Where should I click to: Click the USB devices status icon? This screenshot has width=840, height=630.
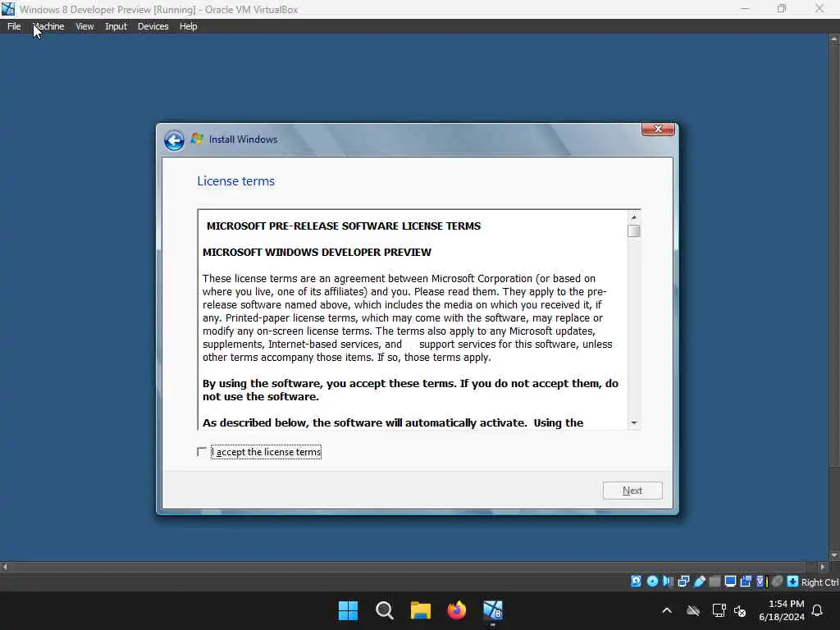[x=700, y=582]
